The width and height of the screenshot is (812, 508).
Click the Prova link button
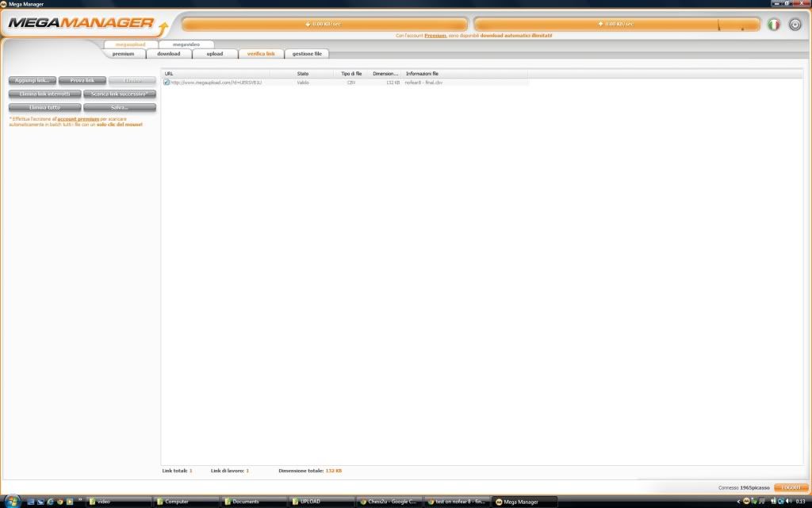coord(82,80)
